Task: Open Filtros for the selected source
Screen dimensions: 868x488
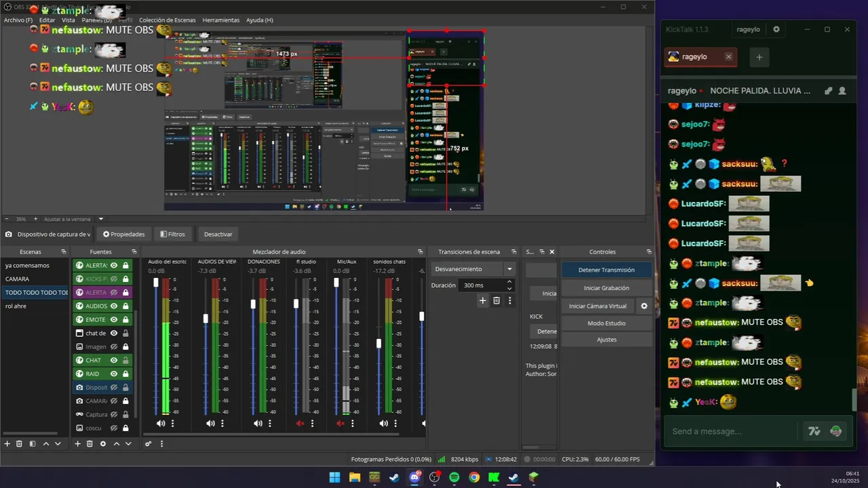Action: pyautogui.click(x=173, y=235)
